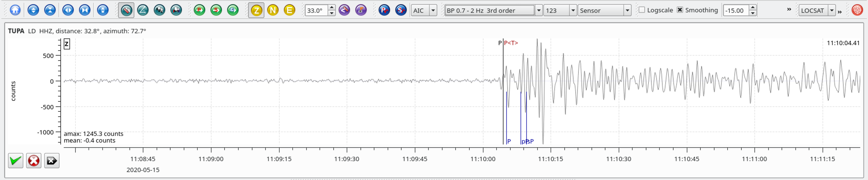This screenshot has height=180, width=868.
Task: Click the green align on P arrival icon
Action: pyautogui.click(x=199, y=10)
